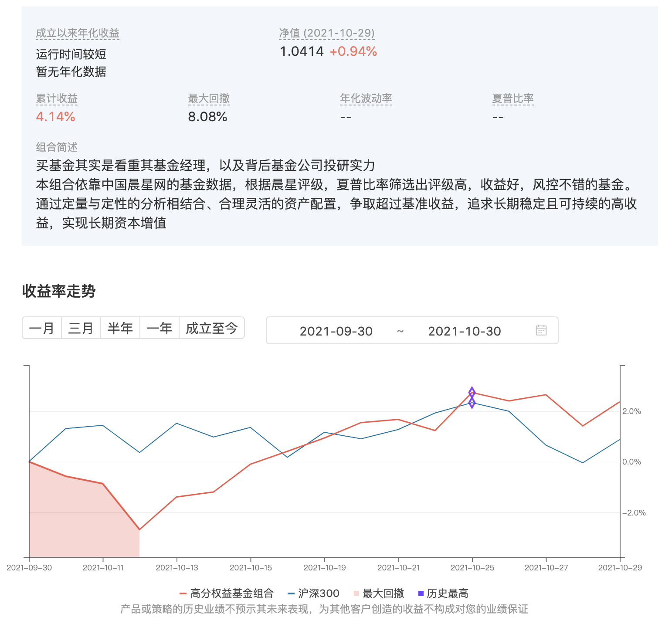The width and height of the screenshot is (672, 624).
Task: Click the 年化波动率 label
Action: [x=366, y=98]
